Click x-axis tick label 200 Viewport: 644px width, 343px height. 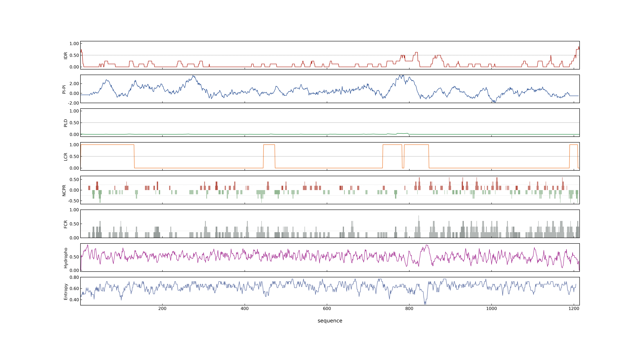162,309
